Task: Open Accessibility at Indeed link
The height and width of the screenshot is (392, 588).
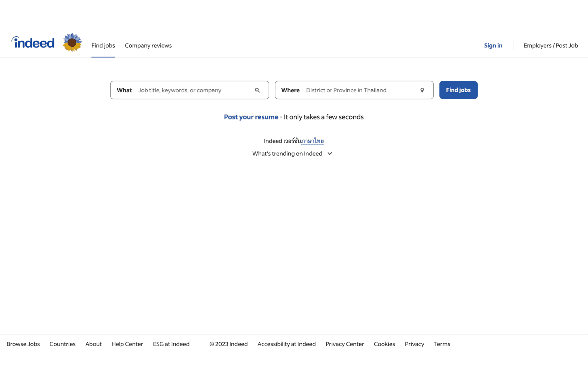Action: pyautogui.click(x=286, y=344)
